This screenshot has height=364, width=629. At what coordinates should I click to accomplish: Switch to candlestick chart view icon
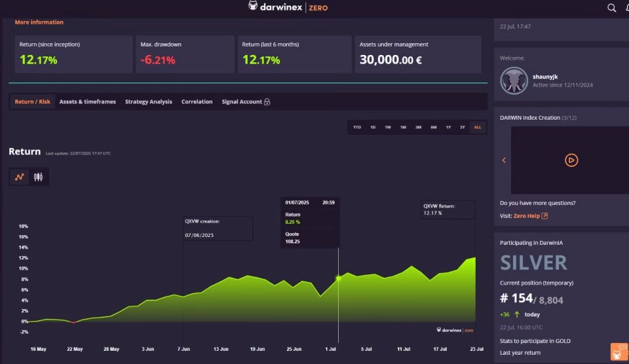(38, 177)
